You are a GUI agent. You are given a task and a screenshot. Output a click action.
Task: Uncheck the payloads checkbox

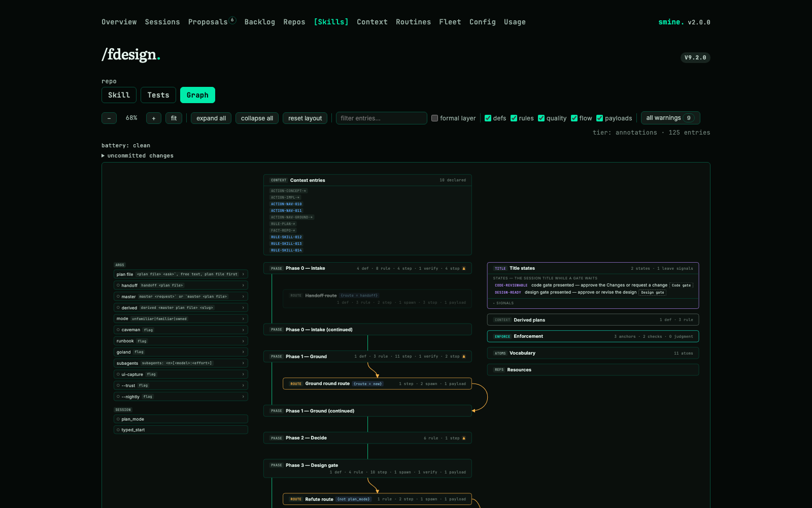[600, 118]
